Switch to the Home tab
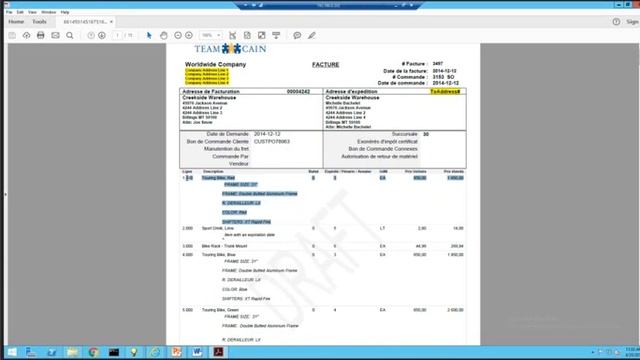Image resolution: width=640 pixels, height=360 pixels. coord(16,22)
